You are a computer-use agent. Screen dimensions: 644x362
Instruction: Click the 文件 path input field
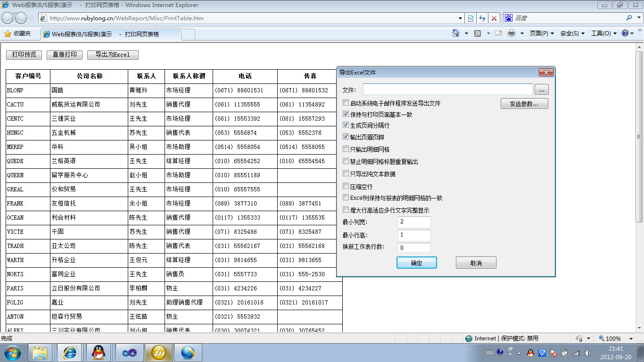[x=447, y=90]
